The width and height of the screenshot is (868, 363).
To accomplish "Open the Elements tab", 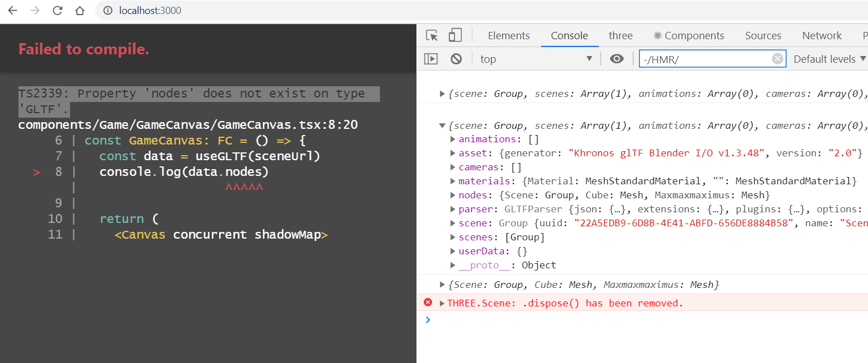I will [508, 35].
